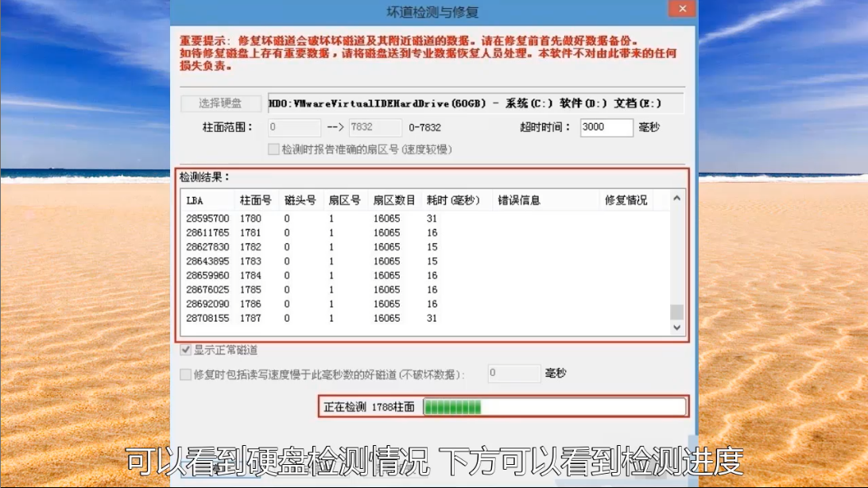Toggle the 显示正常磁道 checkbox
This screenshot has width=868, height=488.
point(186,351)
